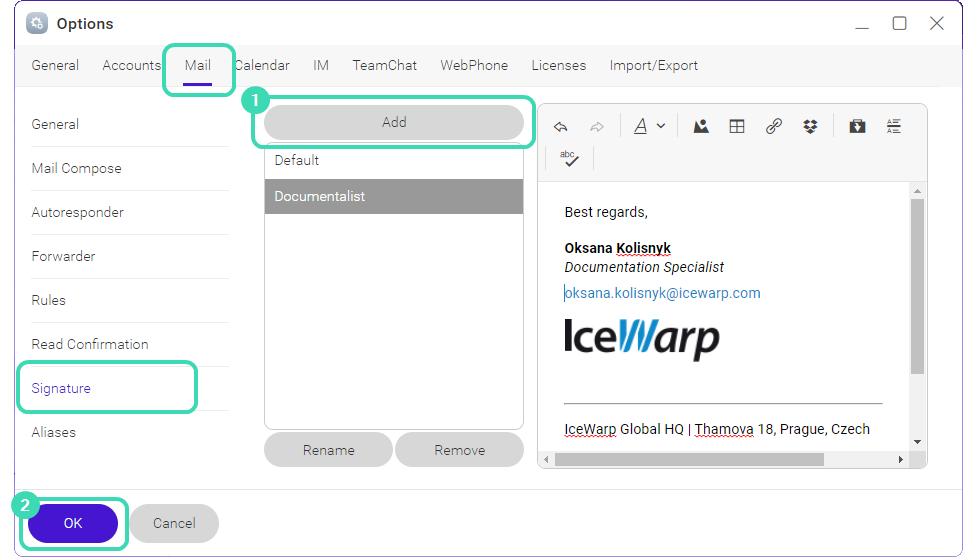The height and width of the screenshot is (557, 963).
Task: Select Autoresponder in the left sidebar
Action: 77,212
